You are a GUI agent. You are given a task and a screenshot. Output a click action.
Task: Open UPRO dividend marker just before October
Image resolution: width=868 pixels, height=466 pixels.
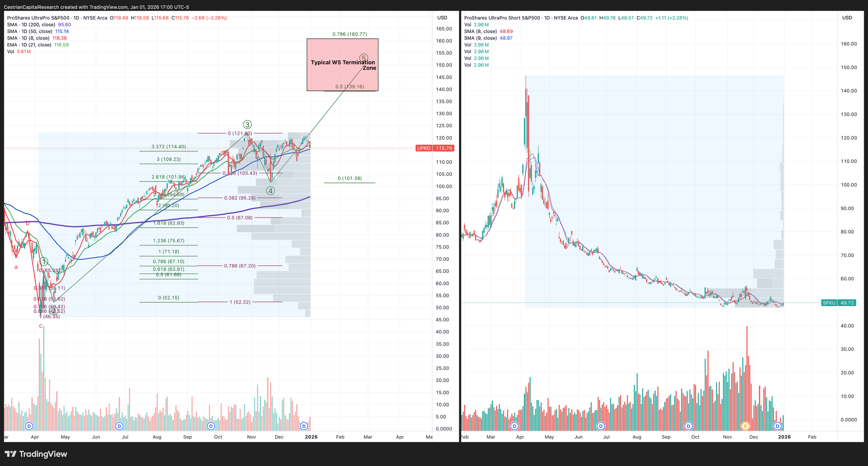pyautogui.click(x=211, y=426)
